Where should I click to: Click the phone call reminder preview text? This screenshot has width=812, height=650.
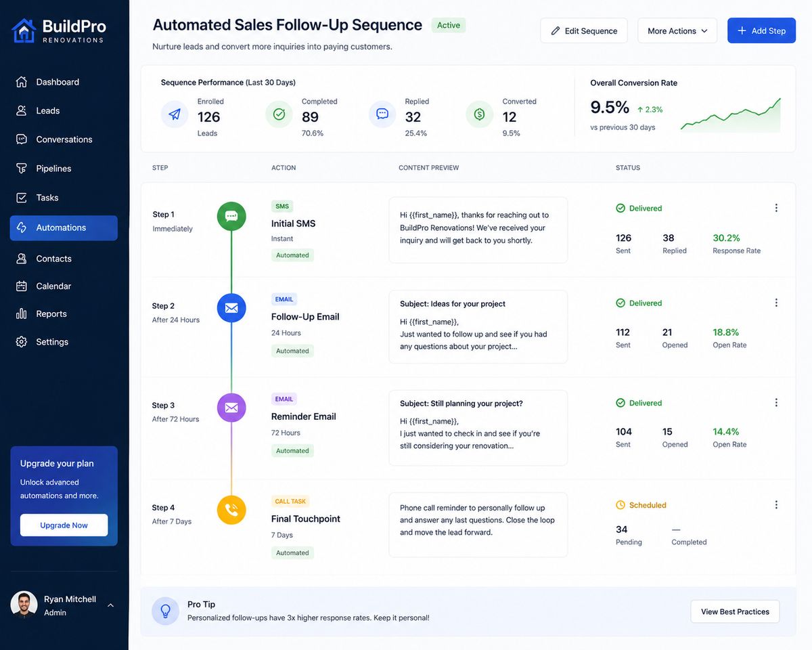477,520
